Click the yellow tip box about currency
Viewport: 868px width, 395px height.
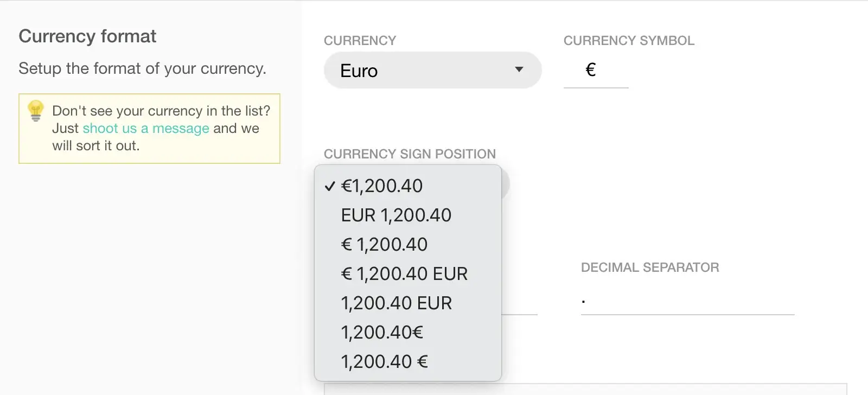click(149, 129)
